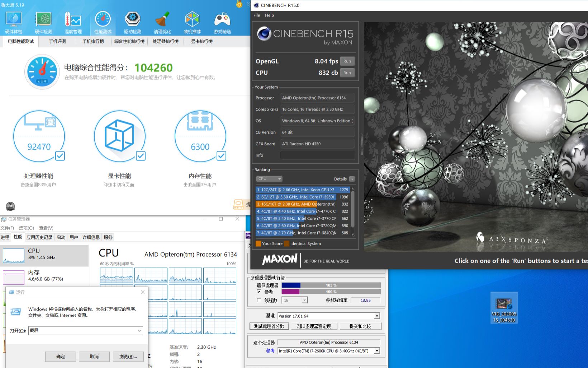Switch to 手机排行榜 tab

[x=93, y=42]
